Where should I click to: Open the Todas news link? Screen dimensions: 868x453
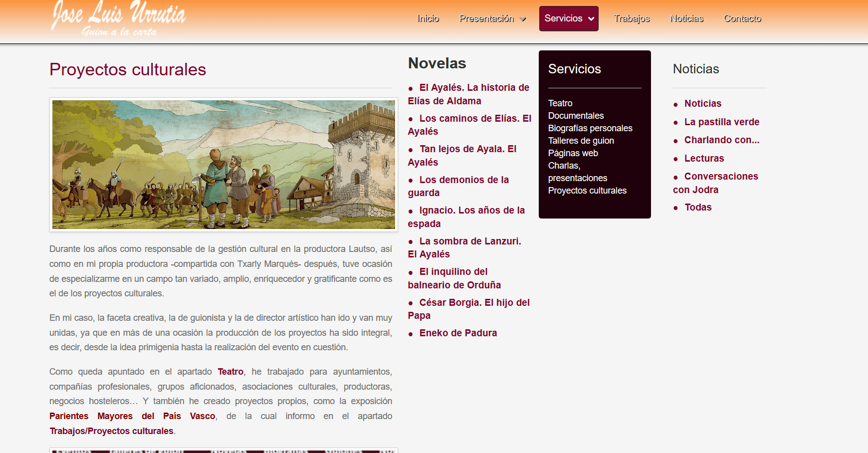698,207
